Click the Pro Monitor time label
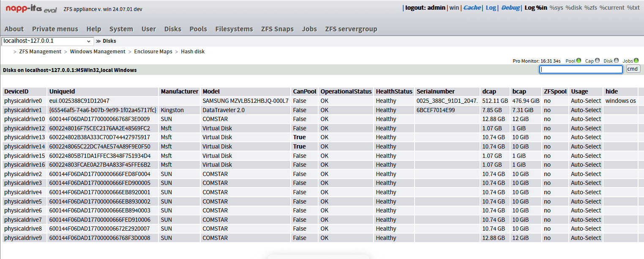This screenshot has height=259, width=644. click(537, 61)
